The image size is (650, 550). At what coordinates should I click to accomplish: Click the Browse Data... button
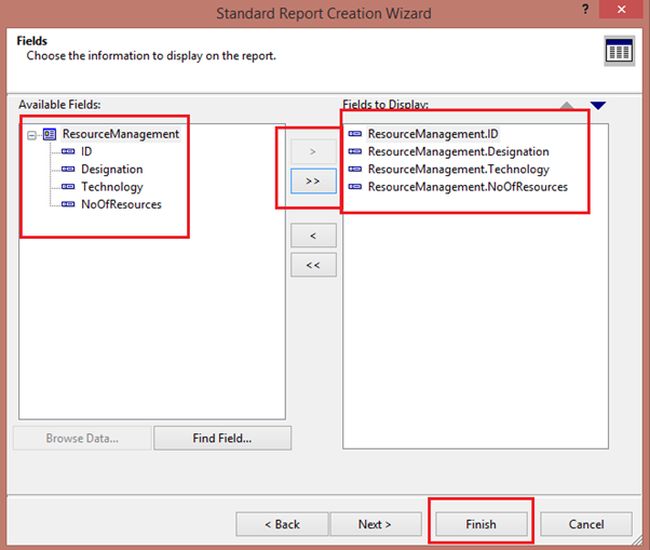click(82, 438)
